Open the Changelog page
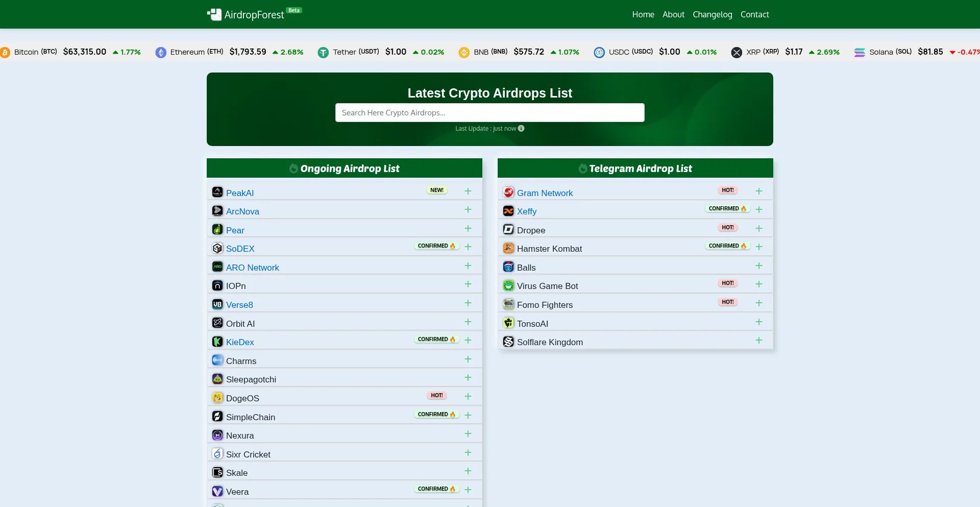The image size is (980, 507). 712,14
